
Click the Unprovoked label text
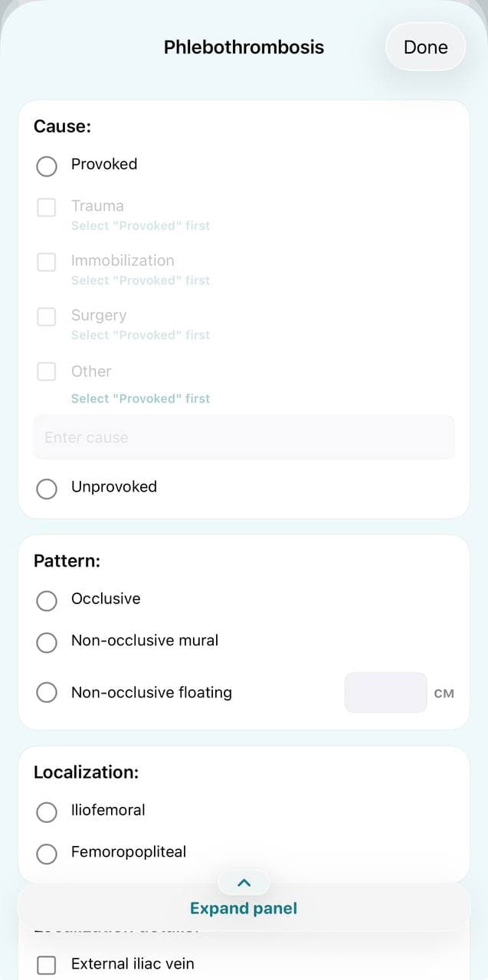(x=114, y=487)
